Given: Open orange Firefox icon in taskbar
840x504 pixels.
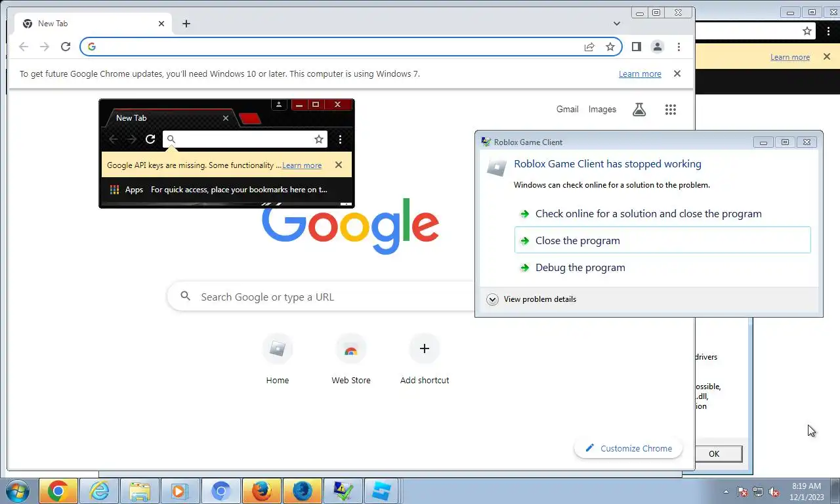Looking at the screenshot, I should (x=261, y=491).
